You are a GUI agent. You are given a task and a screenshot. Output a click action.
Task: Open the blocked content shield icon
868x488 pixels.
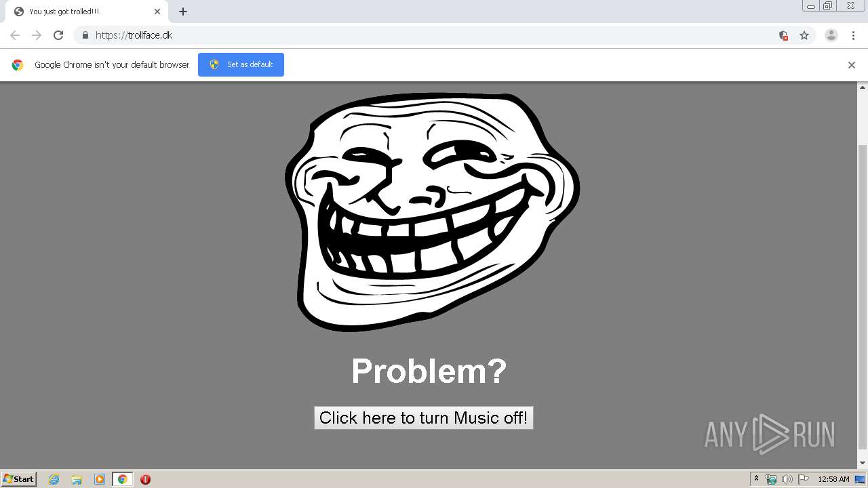point(783,35)
